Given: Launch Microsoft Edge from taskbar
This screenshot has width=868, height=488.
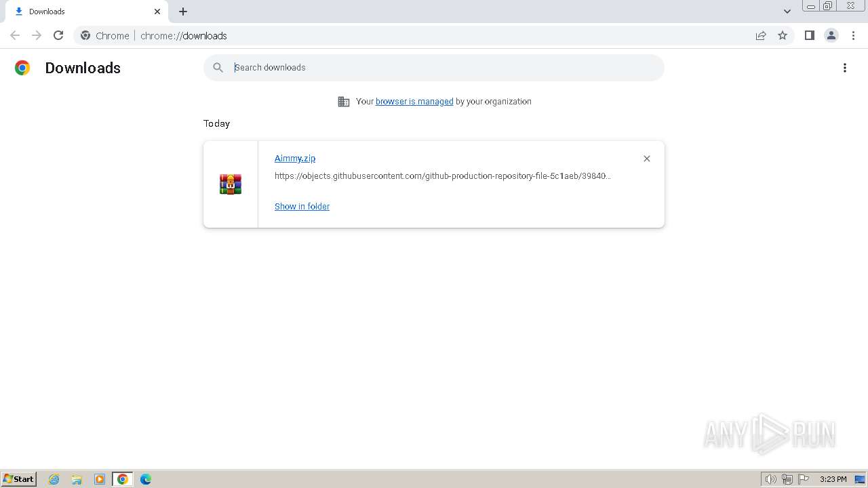Looking at the screenshot, I should click(x=146, y=479).
